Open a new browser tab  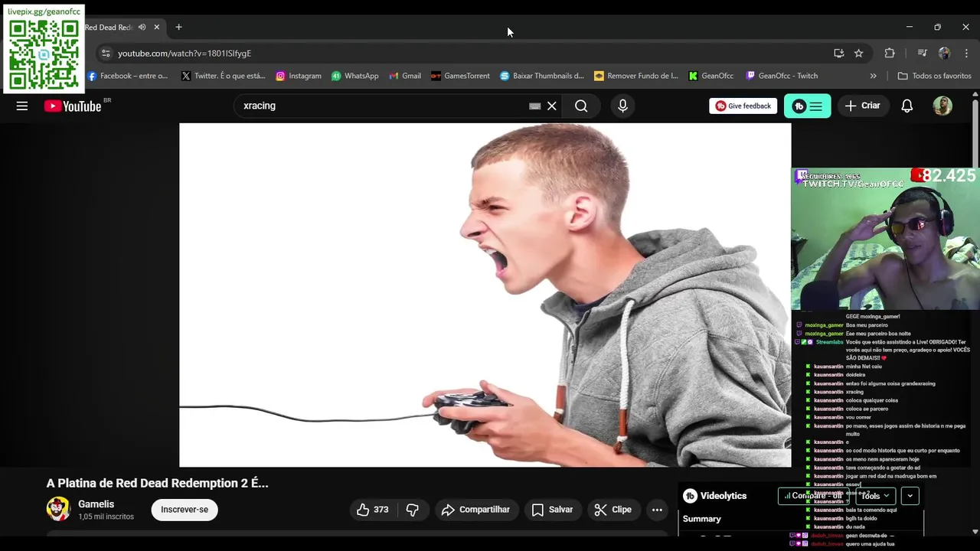(178, 27)
